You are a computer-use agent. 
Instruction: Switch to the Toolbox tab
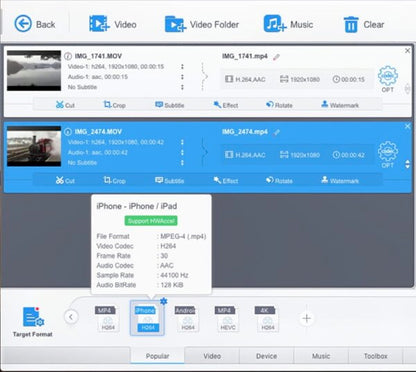pyautogui.click(x=375, y=356)
